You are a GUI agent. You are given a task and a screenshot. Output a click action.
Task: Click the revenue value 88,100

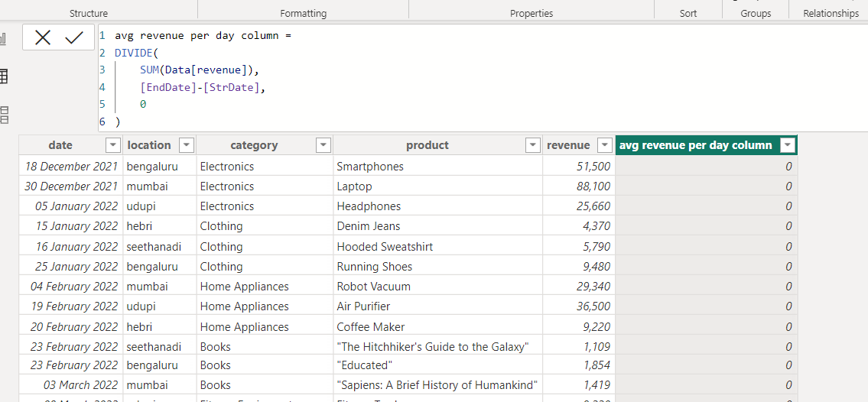pos(593,186)
